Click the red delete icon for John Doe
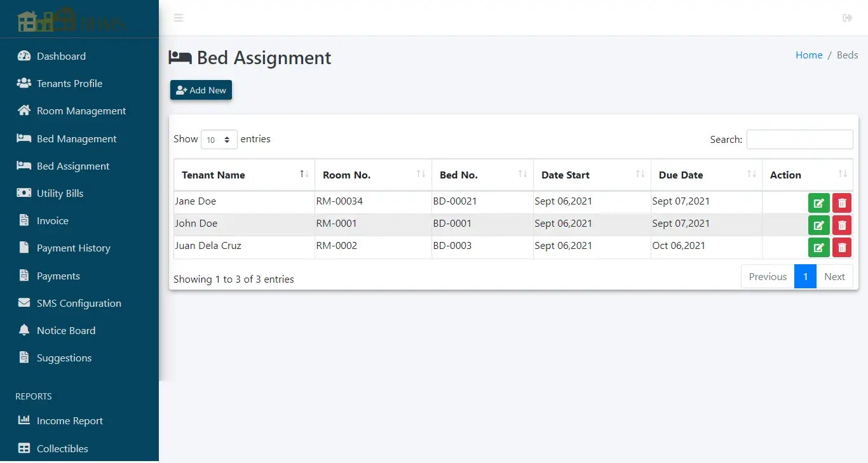Viewport: 868px width, 463px height. coord(841,225)
